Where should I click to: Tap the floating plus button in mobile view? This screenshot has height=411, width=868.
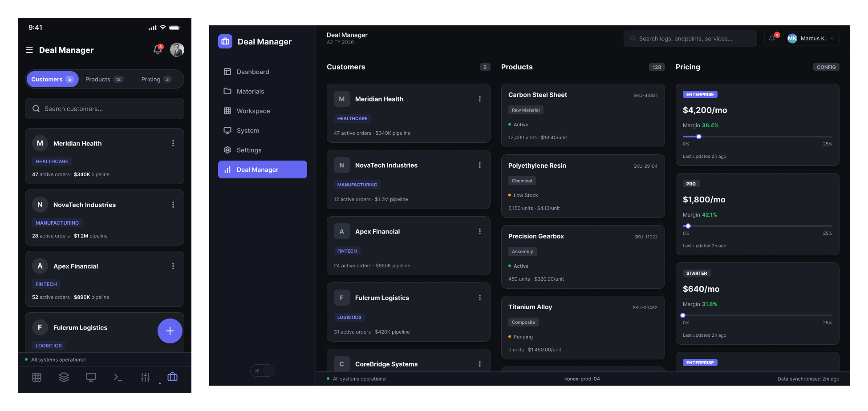[x=170, y=331]
